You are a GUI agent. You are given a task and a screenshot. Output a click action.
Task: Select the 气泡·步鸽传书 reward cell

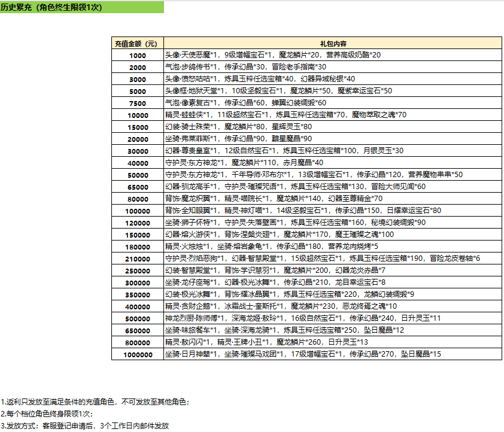click(246, 67)
